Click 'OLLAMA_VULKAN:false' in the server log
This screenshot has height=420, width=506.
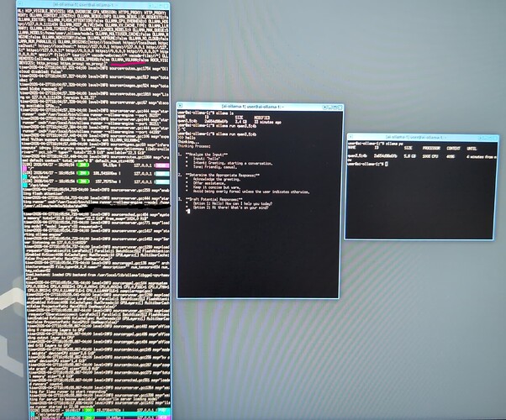tap(130, 60)
